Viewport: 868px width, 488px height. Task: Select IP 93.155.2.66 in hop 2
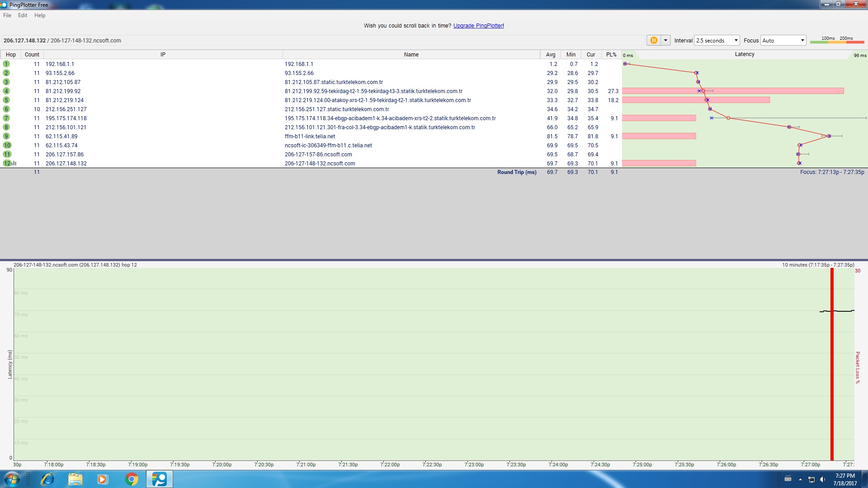[60, 73]
